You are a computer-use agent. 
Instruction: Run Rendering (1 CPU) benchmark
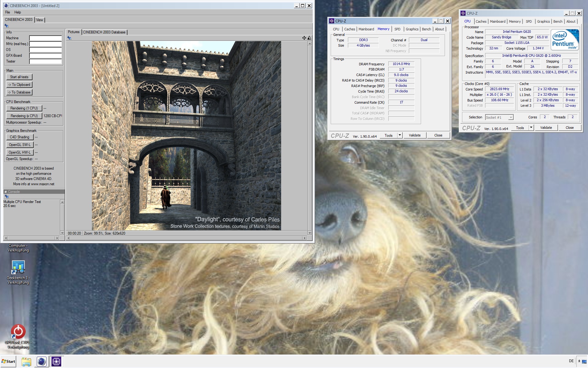pos(24,108)
